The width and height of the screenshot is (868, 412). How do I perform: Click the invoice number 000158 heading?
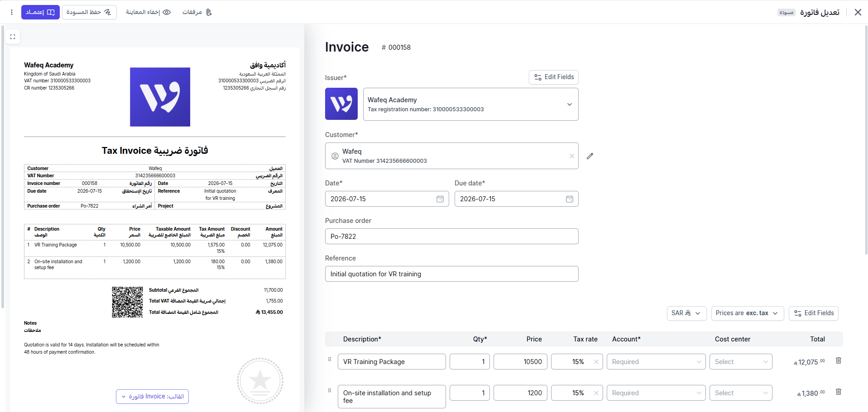pos(396,47)
